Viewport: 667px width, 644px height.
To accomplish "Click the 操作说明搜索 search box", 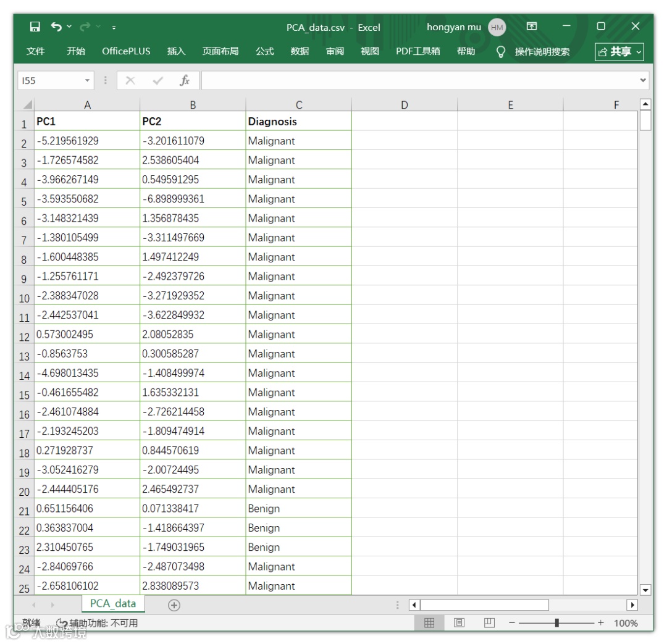I will [542, 52].
